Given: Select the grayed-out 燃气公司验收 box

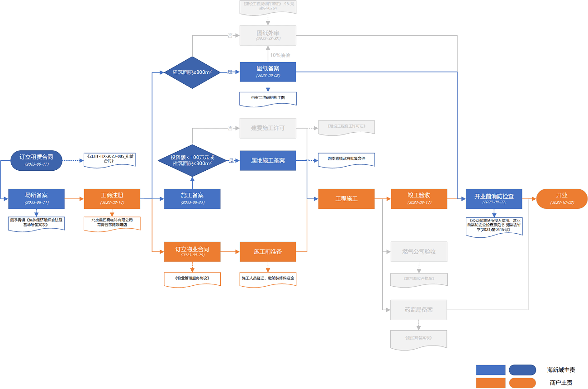Looking at the screenshot, I should [419, 252].
